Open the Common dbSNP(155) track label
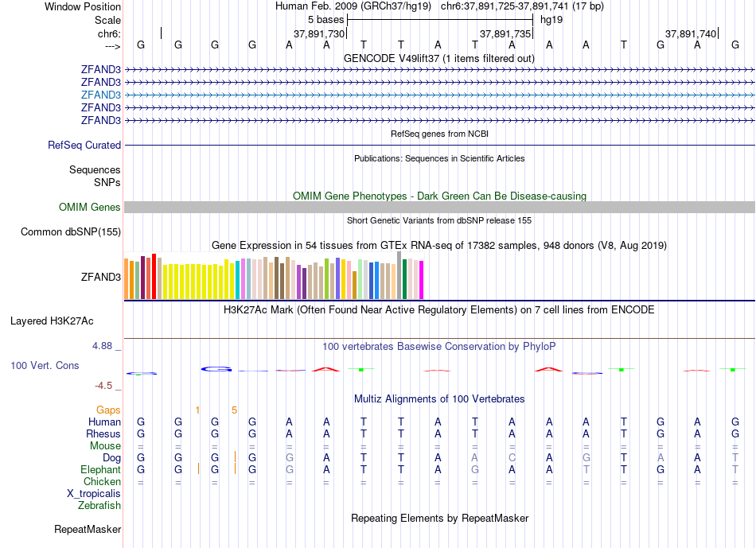Screen dimensions: 756x548 (x=71, y=231)
